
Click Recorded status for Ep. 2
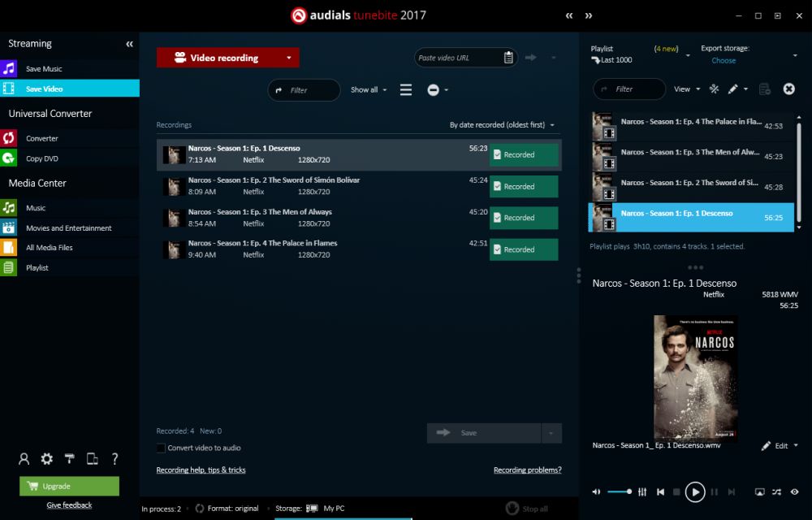point(524,186)
